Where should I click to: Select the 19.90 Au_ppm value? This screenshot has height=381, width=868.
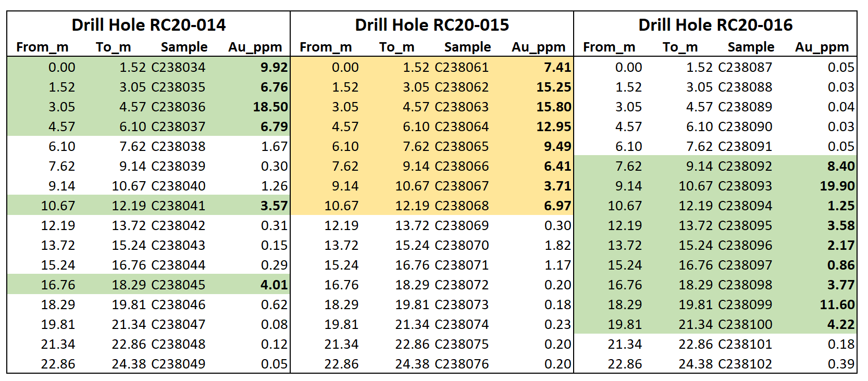837,186
